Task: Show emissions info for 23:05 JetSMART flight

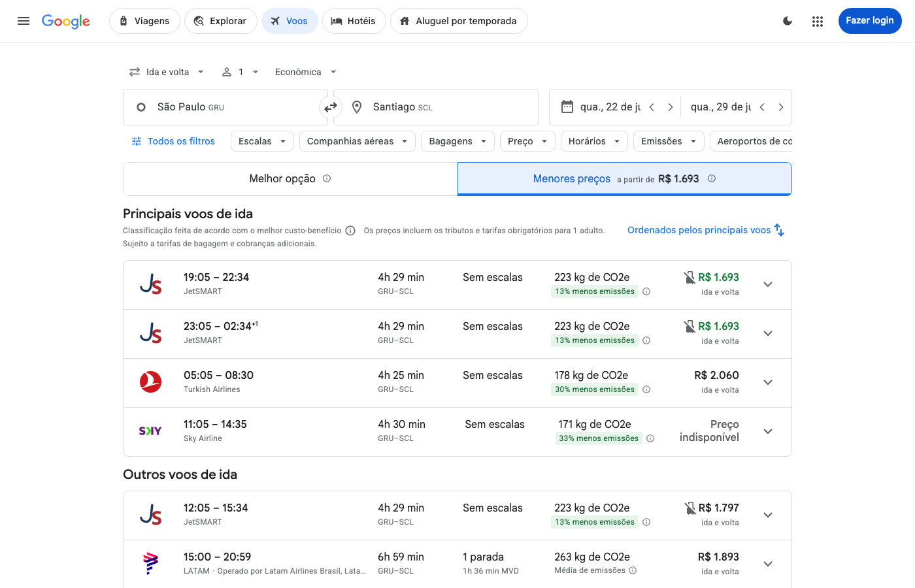Action: tap(646, 340)
